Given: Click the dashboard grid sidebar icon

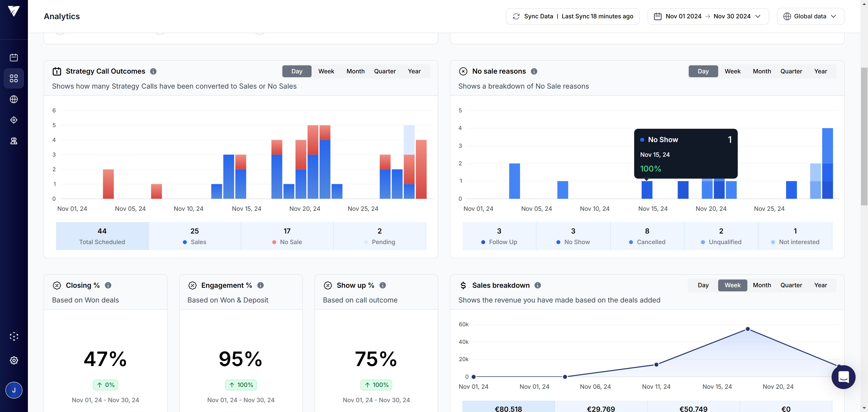Looking at the screenshot, I should coord(14,79).
